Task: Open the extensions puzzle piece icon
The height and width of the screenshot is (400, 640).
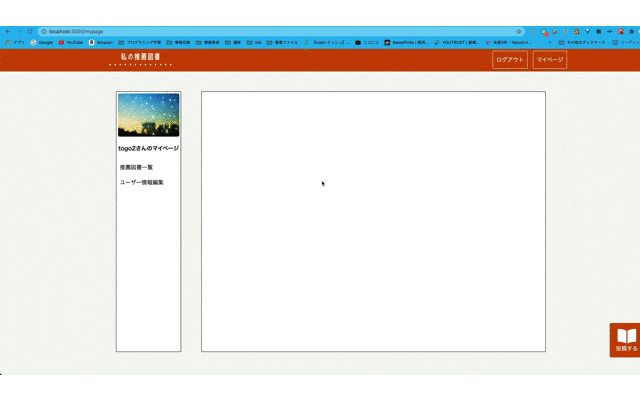Action: tap(631, 31)
